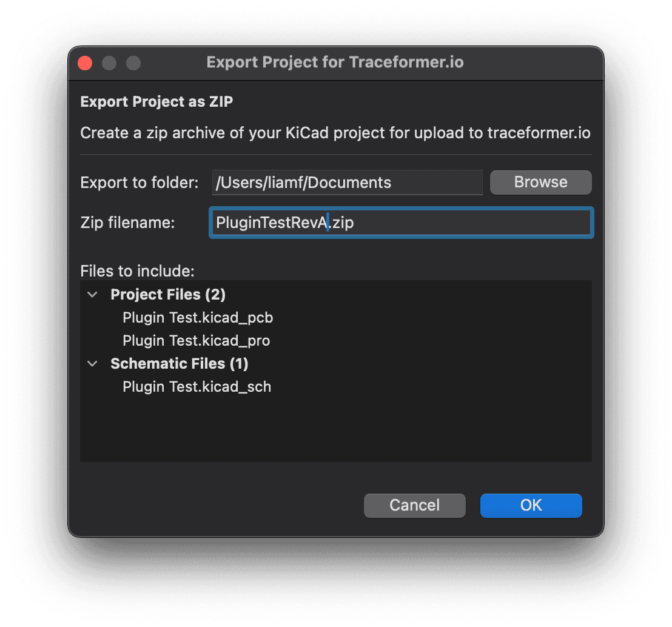Click the Project Files disclosure triangle
This screenshot has height=627, width=672.
tap(92, 295)
